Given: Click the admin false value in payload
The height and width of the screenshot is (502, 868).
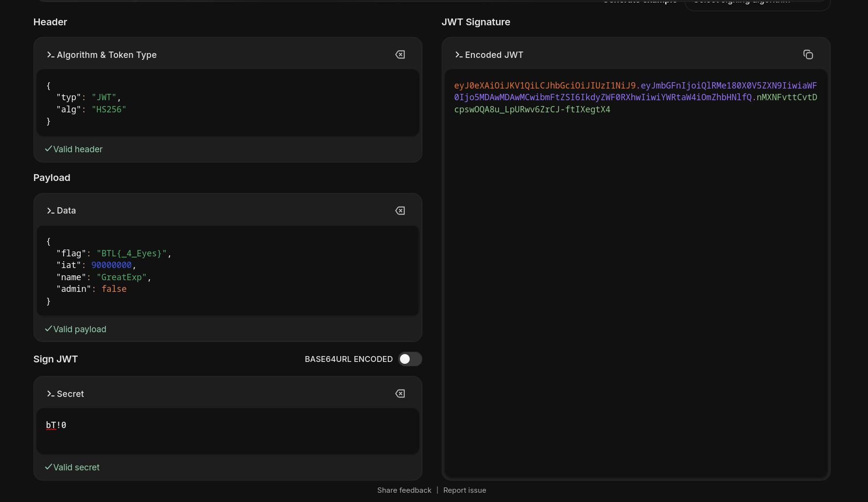Looking at the screenshot, I should (114, 289).
